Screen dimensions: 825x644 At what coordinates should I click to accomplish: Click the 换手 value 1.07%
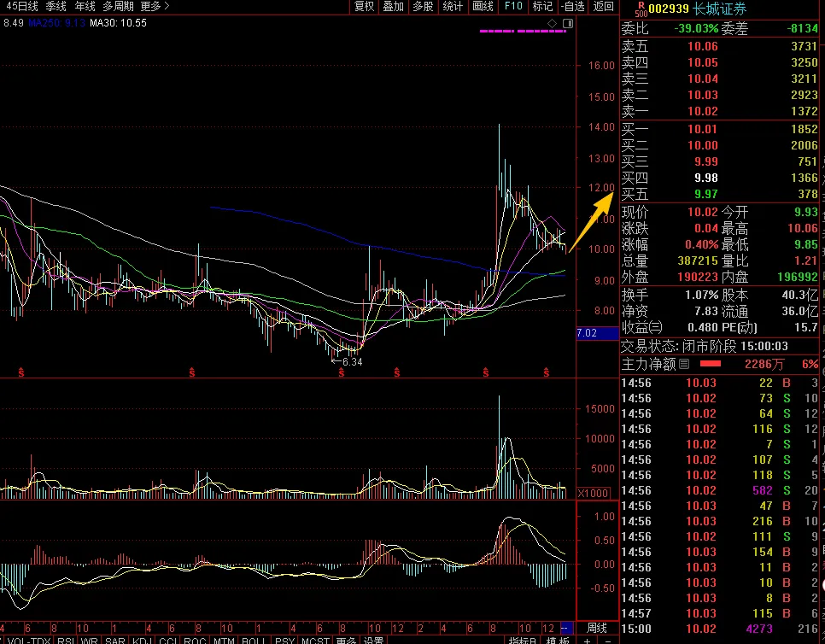[702, 296]
